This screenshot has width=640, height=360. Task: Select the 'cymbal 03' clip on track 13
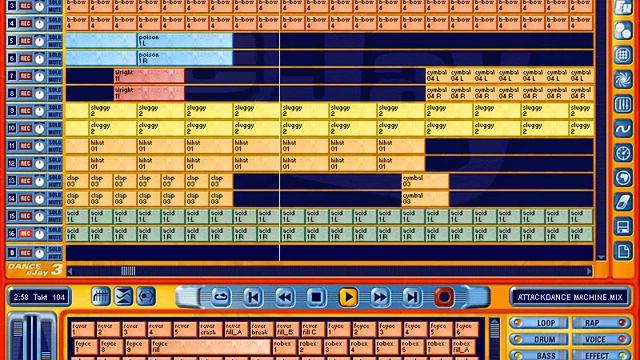pyautogui.click(x=425, y=181)
